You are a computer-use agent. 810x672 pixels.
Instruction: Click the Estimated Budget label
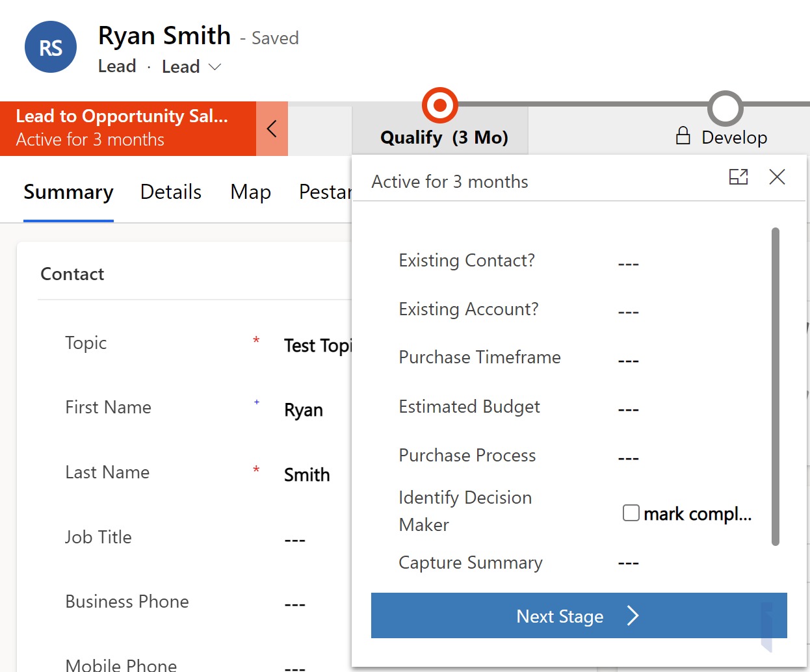(469, 407)
